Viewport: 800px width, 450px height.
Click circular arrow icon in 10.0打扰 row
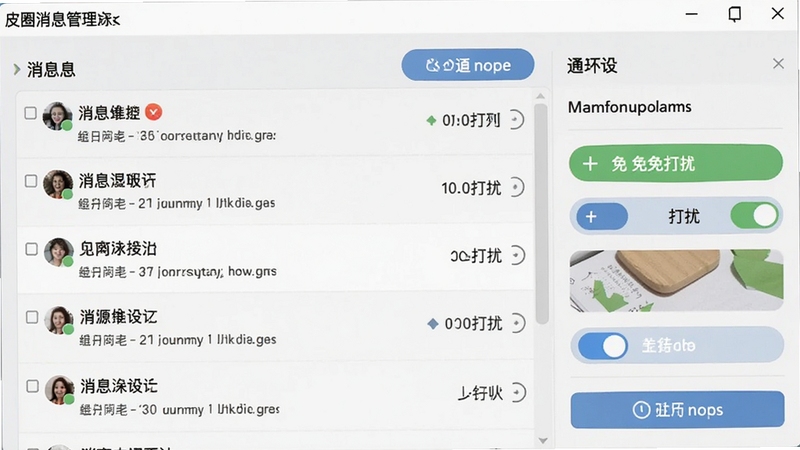517,187
